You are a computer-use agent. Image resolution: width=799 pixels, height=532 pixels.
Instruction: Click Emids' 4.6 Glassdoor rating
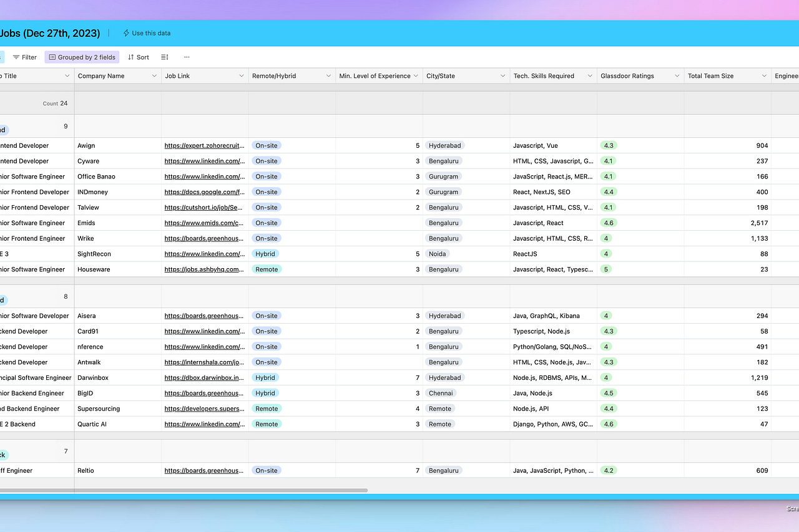609,223
